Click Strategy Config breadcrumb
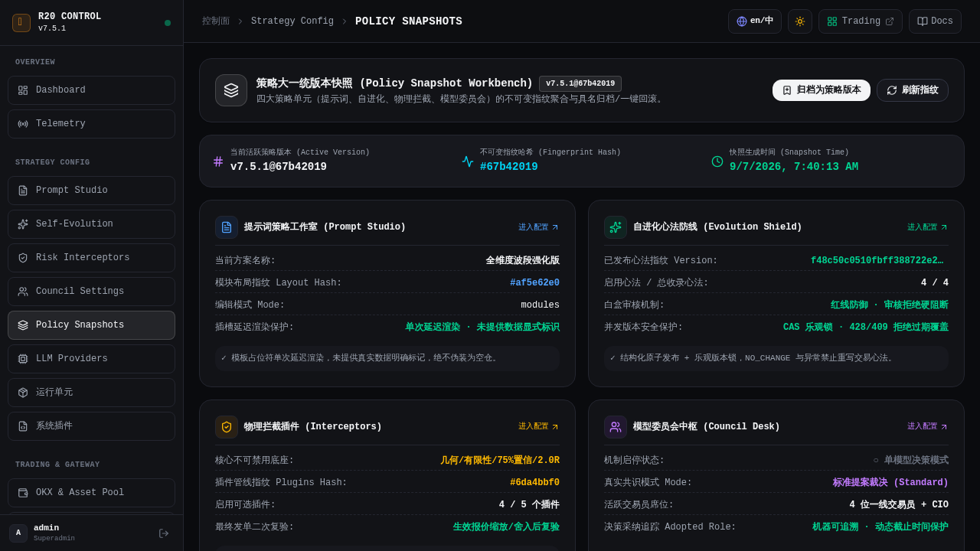This screenshot has width=980, height=551. click(x=292, y=21)
